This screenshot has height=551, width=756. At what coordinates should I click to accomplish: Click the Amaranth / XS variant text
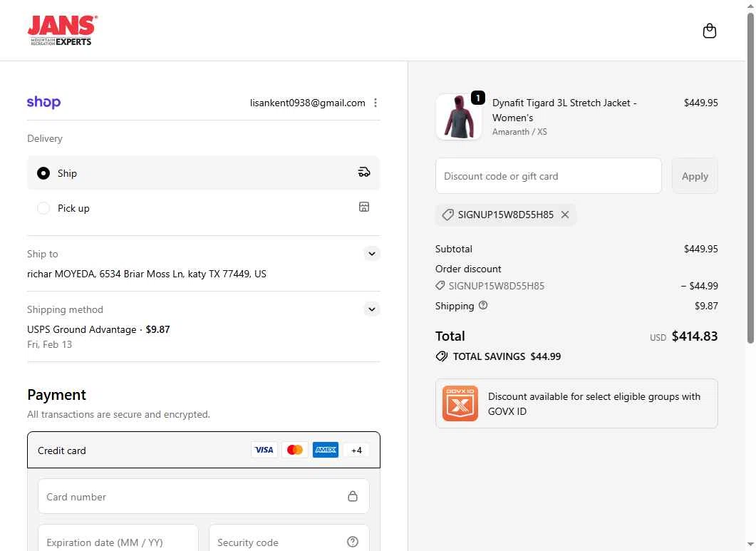(519, 132)
